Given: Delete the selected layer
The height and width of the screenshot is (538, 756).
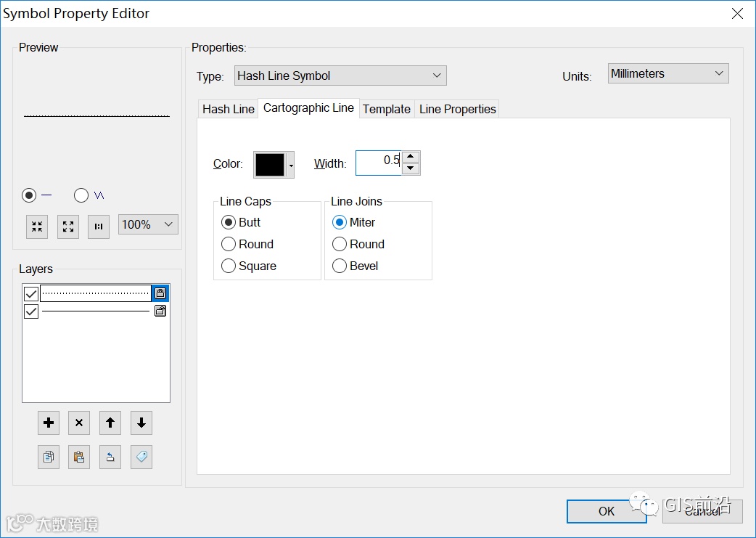Looking at the screenshot, I should [79, 423].
